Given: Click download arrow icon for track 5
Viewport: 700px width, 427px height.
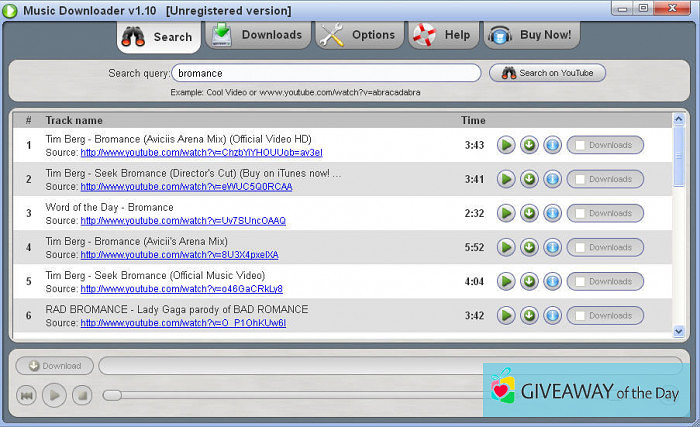Looking at the screenshot, I should point(529,281).
